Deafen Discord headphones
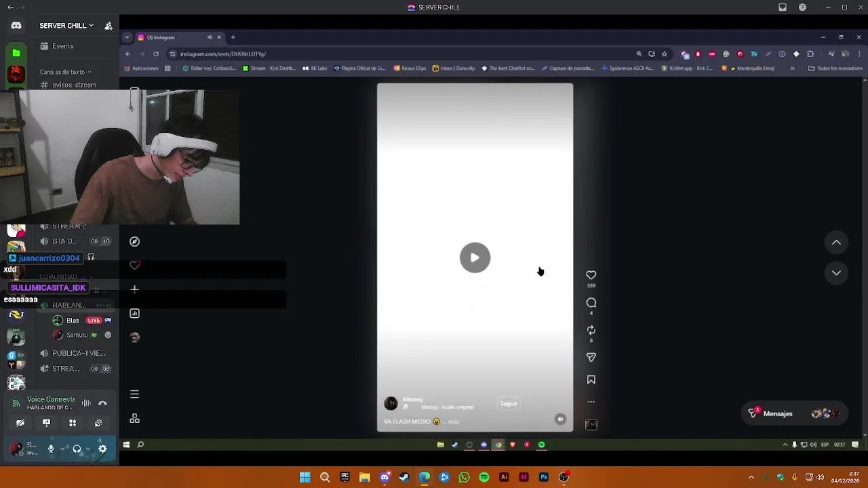The image size is (868, 488). tap(77, 449)
